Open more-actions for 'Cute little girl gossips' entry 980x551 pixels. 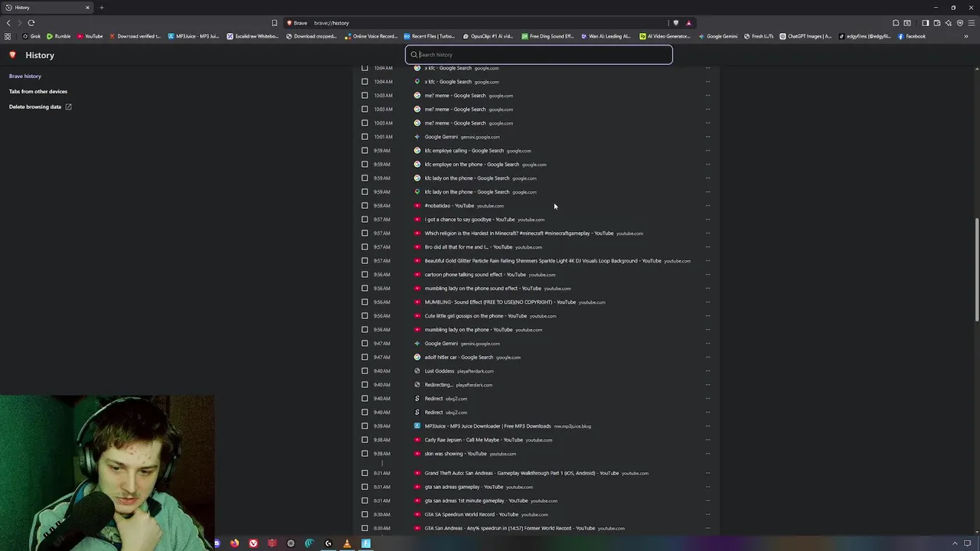(707, 316)
